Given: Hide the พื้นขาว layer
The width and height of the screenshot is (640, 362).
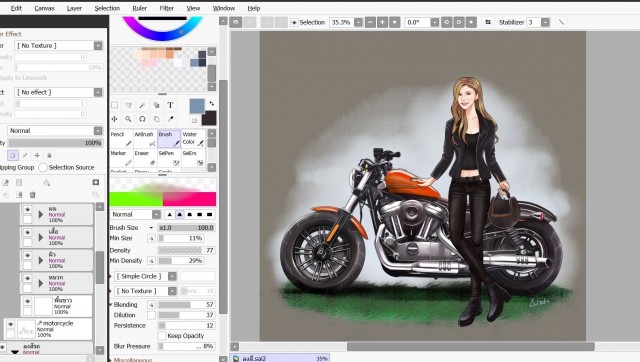Looking at the screenshot, I should click(x=27, y=302).
